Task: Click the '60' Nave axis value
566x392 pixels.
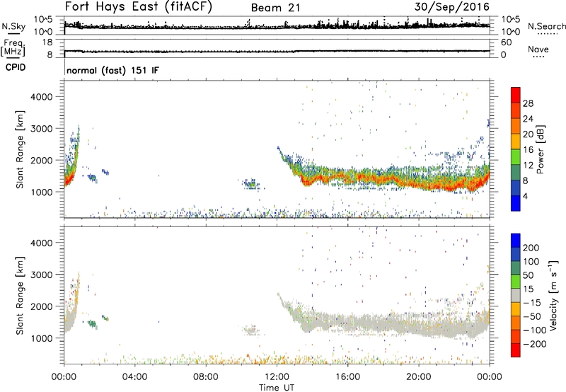Action: coord(506,42)
